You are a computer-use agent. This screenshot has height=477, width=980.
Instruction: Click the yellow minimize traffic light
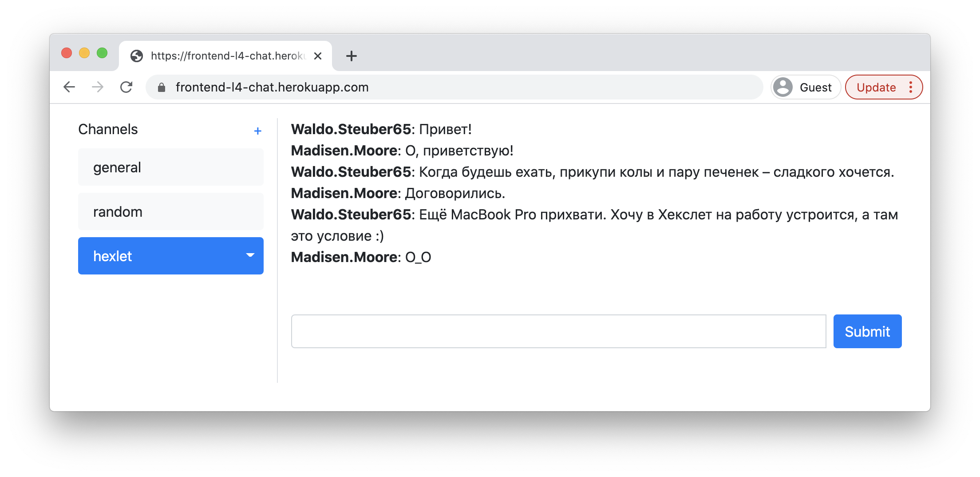pyautogui.click(x=85, y=53)
